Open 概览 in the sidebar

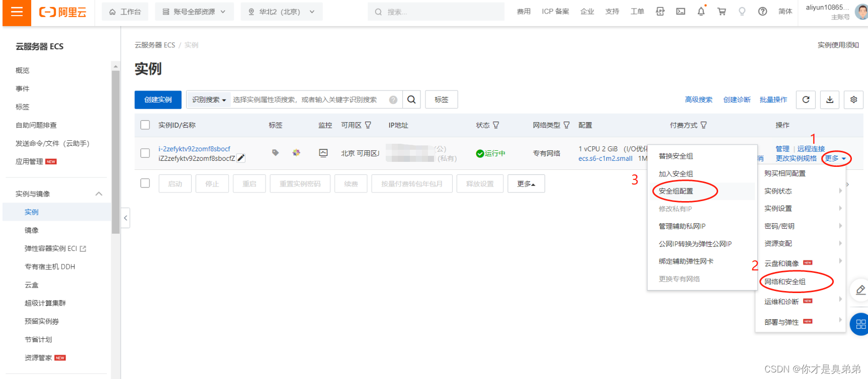(23, 70)
